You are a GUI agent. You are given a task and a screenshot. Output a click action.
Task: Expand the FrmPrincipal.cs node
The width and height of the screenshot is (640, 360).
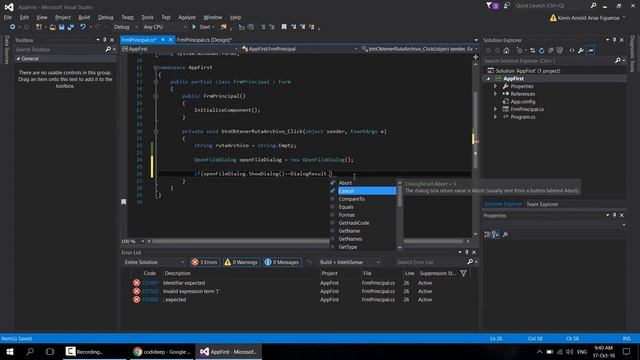[x=496, y=109]
